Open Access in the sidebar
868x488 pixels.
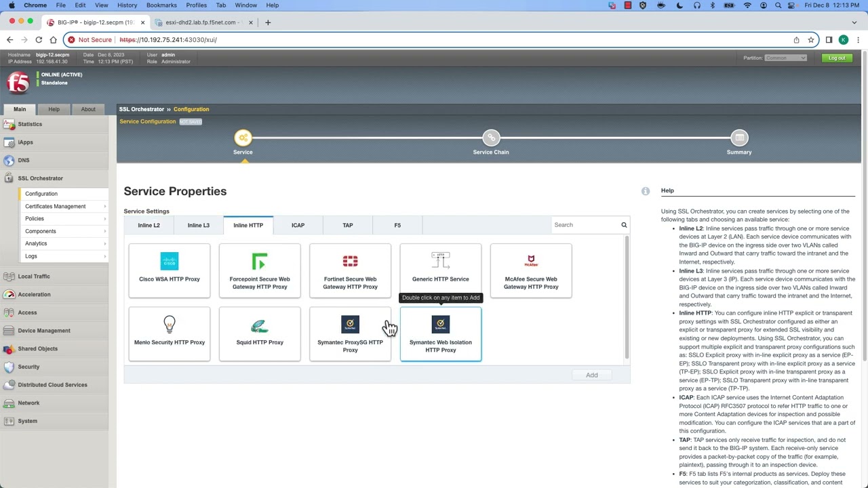point(54,312)
